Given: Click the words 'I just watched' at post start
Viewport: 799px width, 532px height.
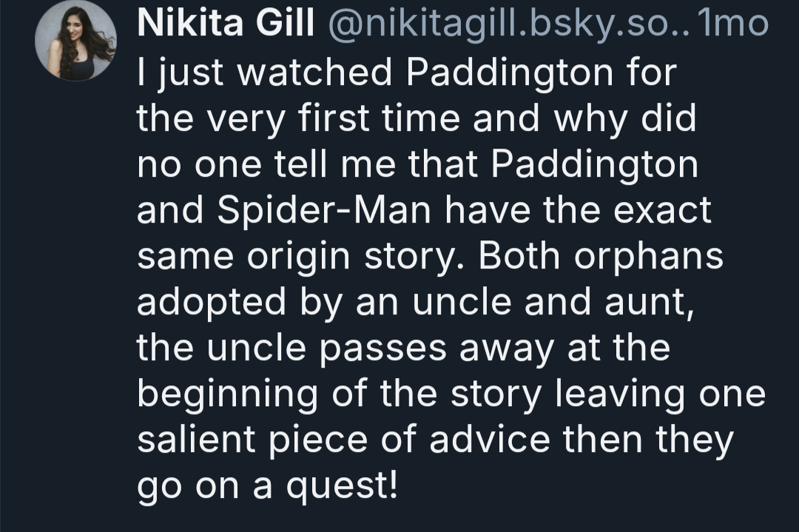Looking at the screenshot, I should tap(264, 73).
